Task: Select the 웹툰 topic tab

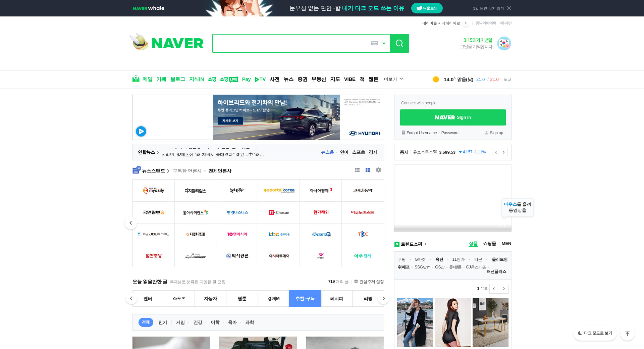Action: (x=242, y=298)
